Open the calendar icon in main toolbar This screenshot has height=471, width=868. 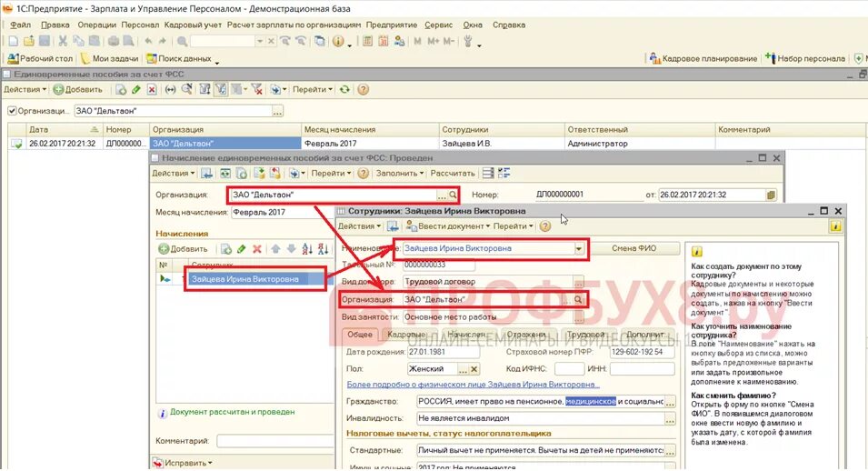[x=383, y=41]
